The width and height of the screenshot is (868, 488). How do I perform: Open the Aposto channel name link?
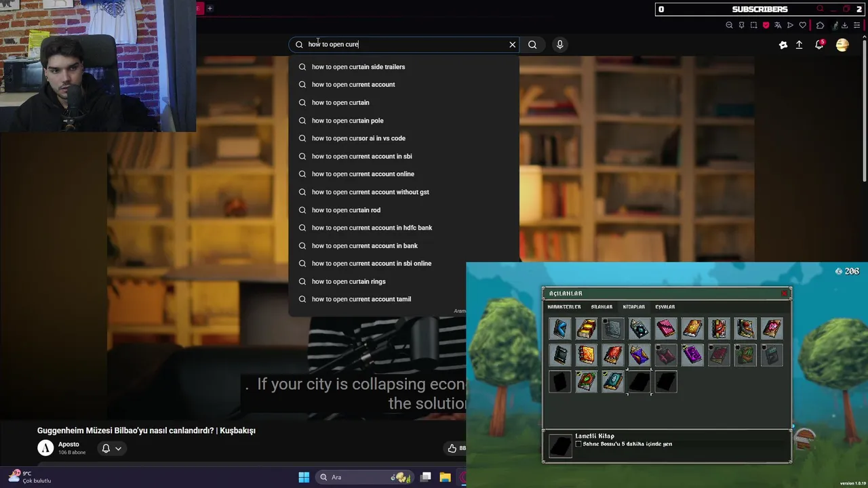click(68, 445)
